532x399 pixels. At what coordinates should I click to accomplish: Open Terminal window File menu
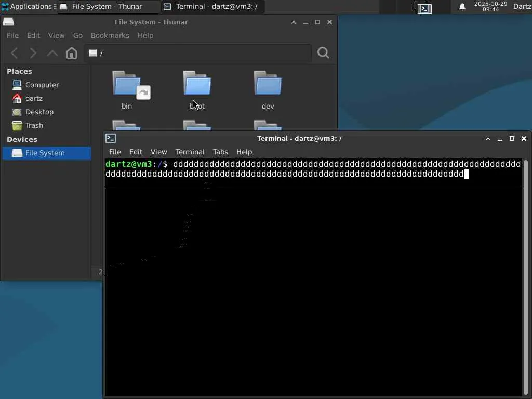tap(115, 152)
